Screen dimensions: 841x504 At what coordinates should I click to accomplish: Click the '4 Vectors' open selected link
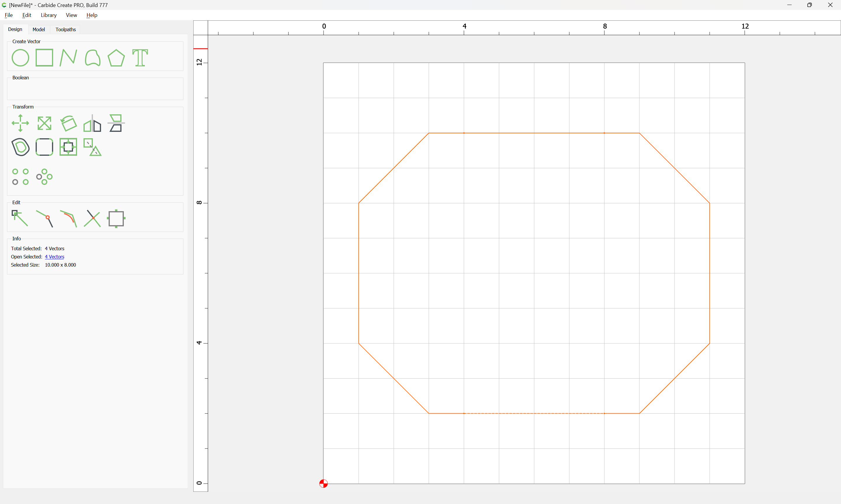54,257
